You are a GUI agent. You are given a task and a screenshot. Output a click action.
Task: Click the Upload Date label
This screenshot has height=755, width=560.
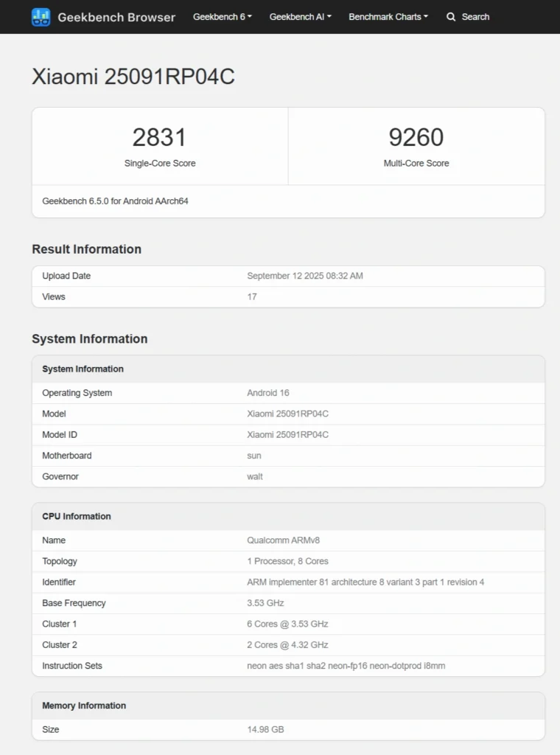(x=66, y=276)
